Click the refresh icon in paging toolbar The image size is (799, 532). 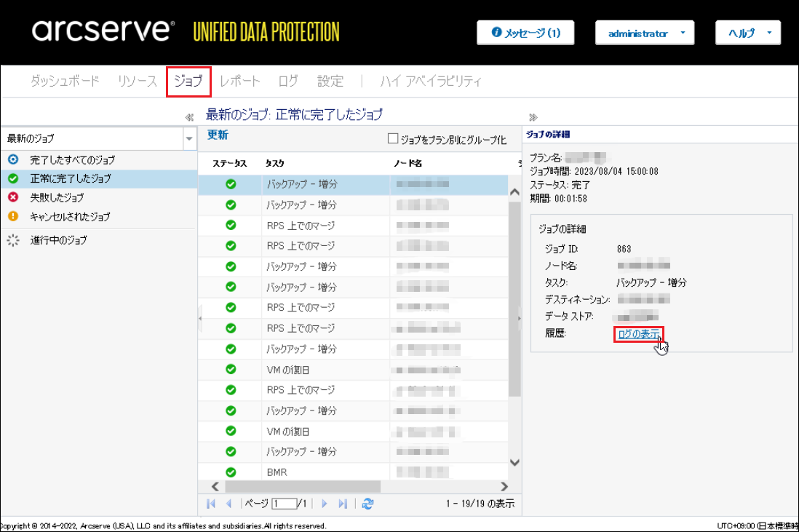[x=367, y=504]
